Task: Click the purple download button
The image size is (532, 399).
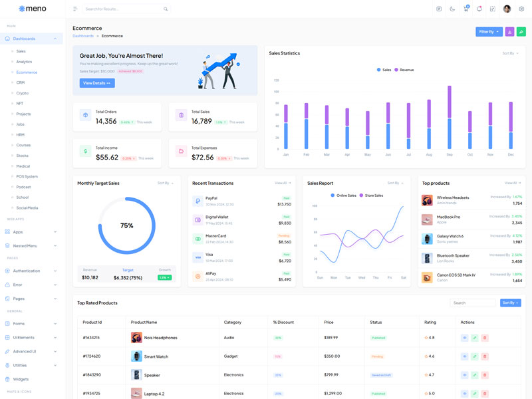Action: click(509, 32)
